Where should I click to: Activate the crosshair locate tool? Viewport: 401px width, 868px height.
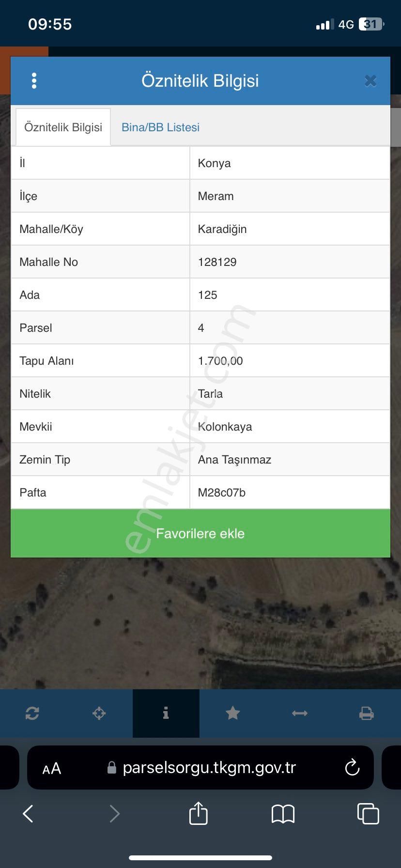(x=99, y=713)
